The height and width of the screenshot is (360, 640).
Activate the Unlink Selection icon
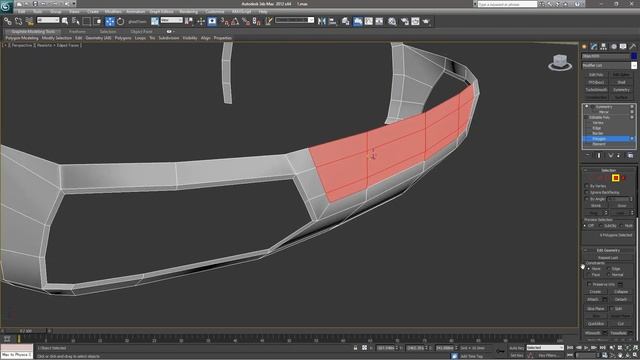click(18, 21)
